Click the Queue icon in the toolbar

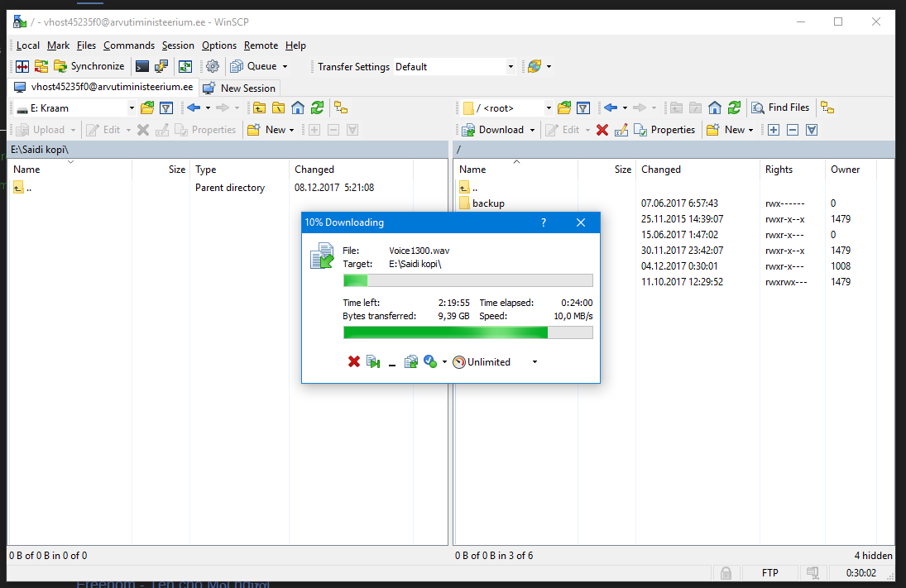coord(237,66)
